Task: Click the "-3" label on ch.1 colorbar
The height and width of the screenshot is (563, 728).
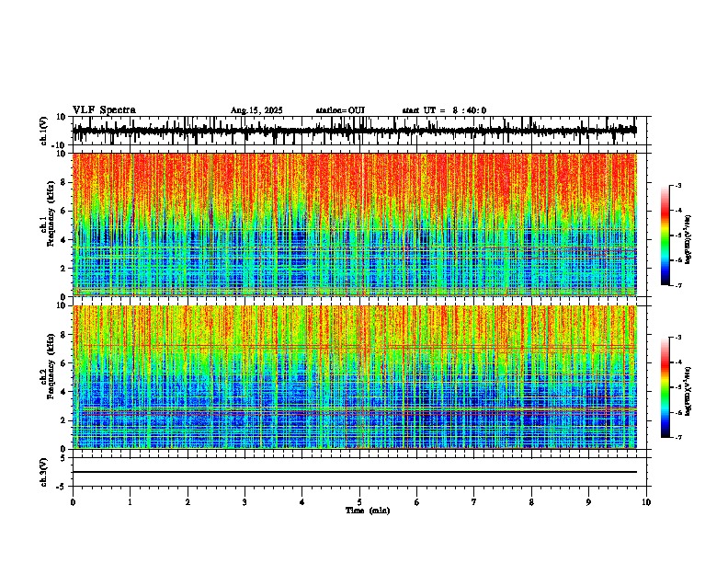Action: pyautogui.click(x=678, y=185)
